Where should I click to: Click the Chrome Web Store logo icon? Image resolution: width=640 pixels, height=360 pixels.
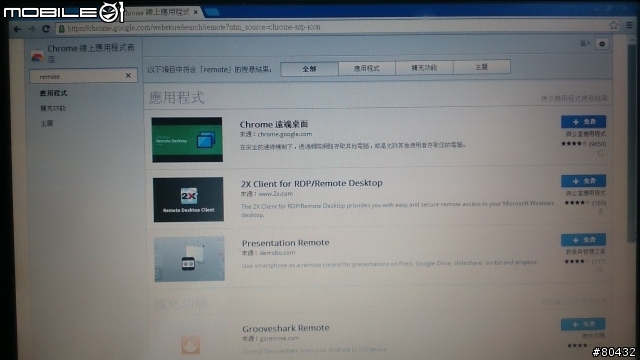click(37, 56)
